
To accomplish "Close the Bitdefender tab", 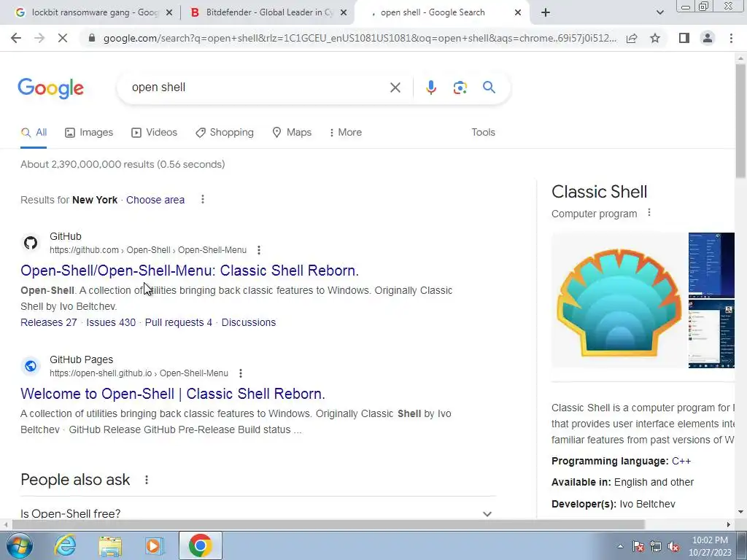I will point(344,12).
